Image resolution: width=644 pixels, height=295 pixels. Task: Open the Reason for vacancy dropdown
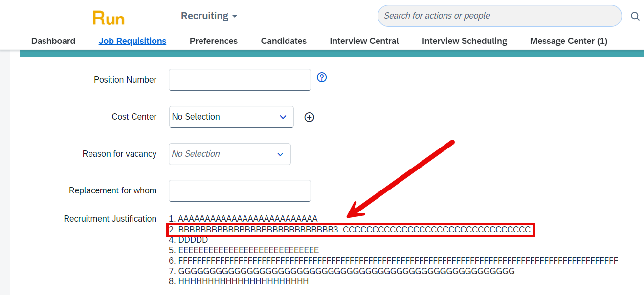click(x=230, y=154)
